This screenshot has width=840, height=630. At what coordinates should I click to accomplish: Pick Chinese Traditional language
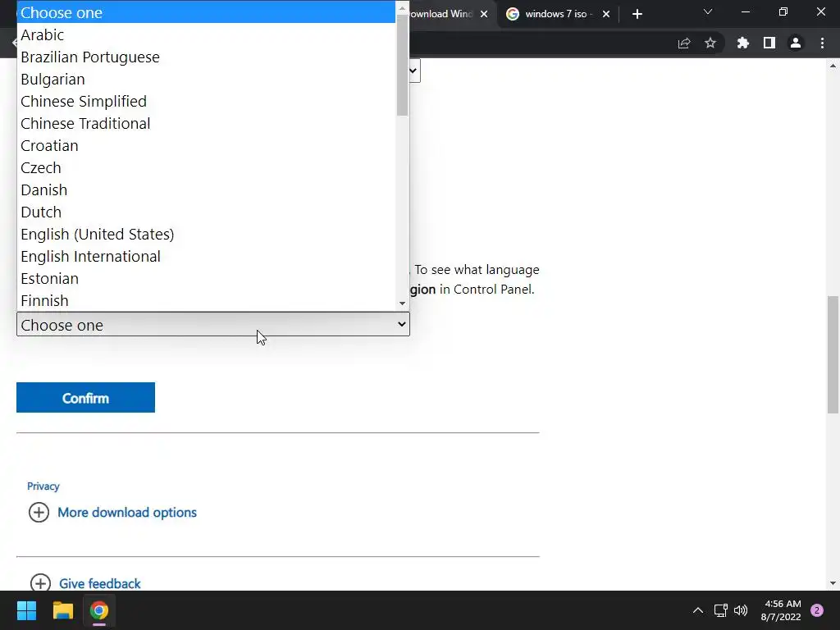(x=206, y=123)
